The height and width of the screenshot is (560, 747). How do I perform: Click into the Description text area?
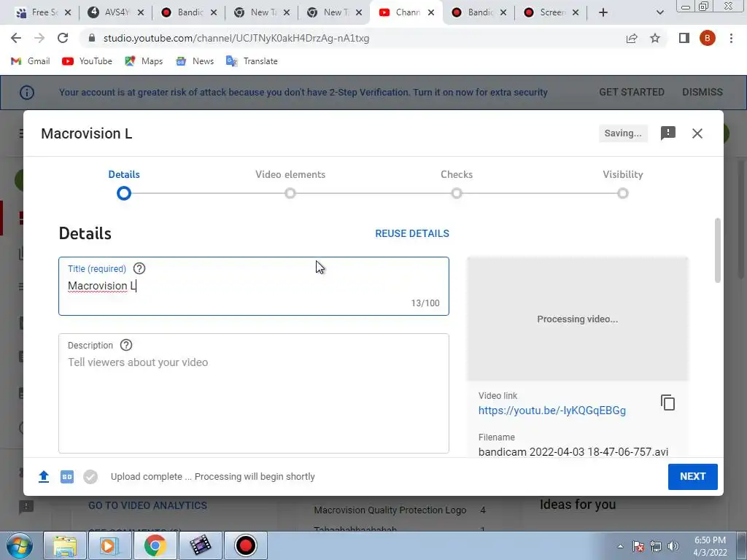tap(254, 393)
